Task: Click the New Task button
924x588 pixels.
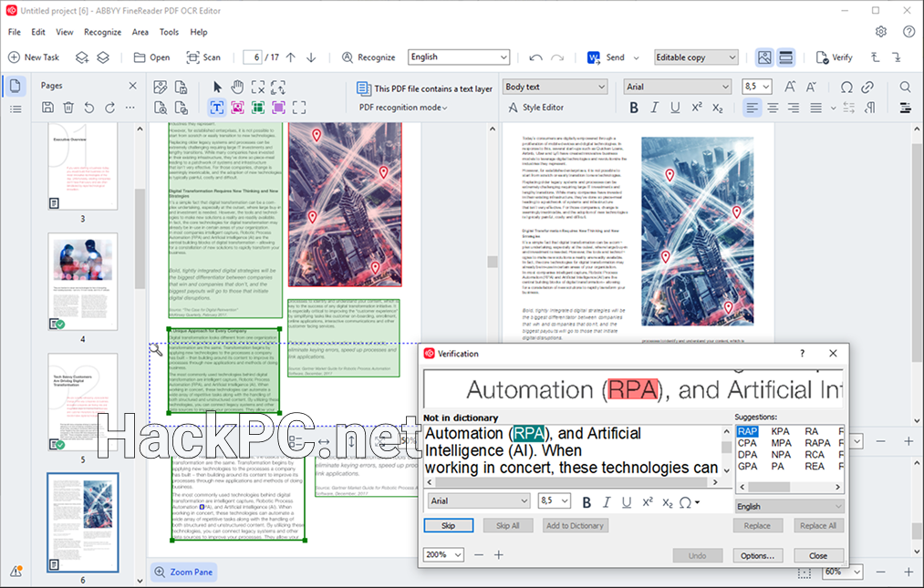Action: [x=34, y=57]
